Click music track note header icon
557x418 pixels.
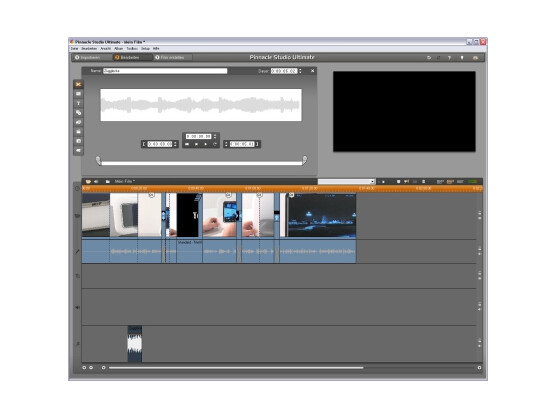coord(77,344)
